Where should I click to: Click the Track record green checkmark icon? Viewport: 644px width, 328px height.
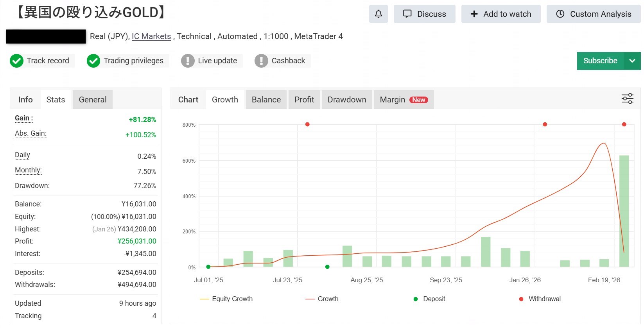16,61
